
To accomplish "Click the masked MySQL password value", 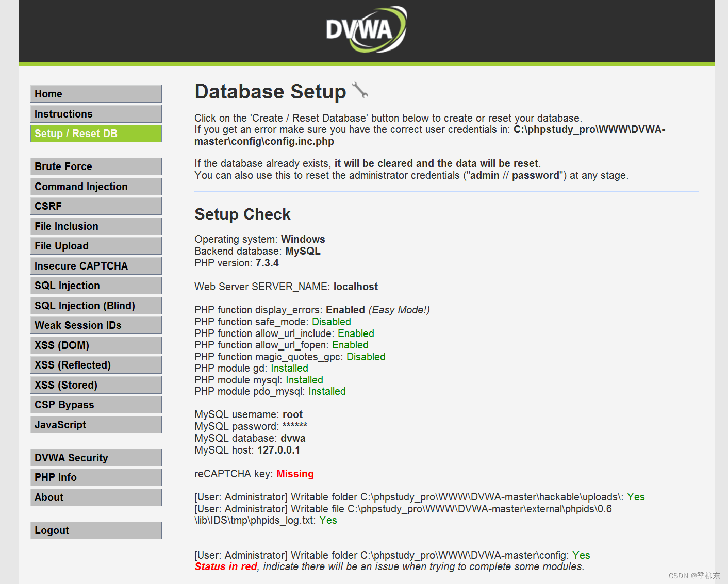I will tap(294, 426).
